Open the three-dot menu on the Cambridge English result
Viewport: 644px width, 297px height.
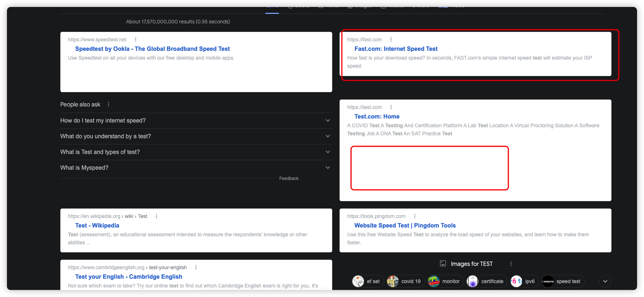coord(196,267)
